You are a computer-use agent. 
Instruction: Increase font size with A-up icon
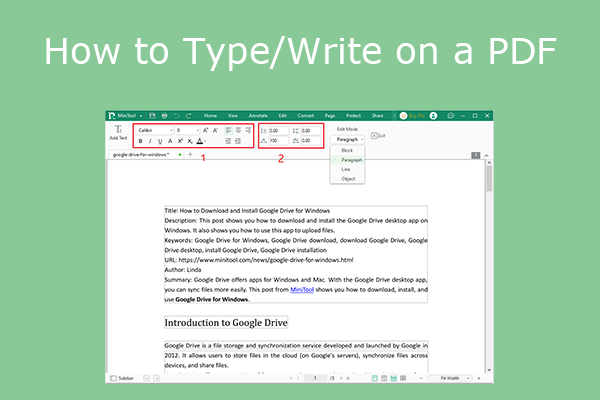click(205, 131)
